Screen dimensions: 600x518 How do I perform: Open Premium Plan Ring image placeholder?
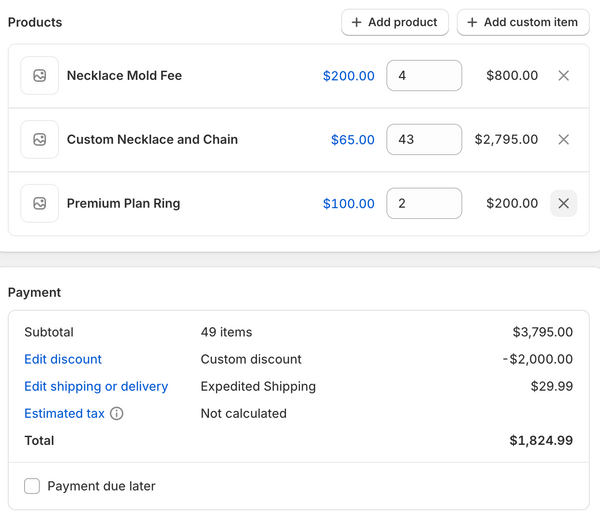click(x=39, y=203)
